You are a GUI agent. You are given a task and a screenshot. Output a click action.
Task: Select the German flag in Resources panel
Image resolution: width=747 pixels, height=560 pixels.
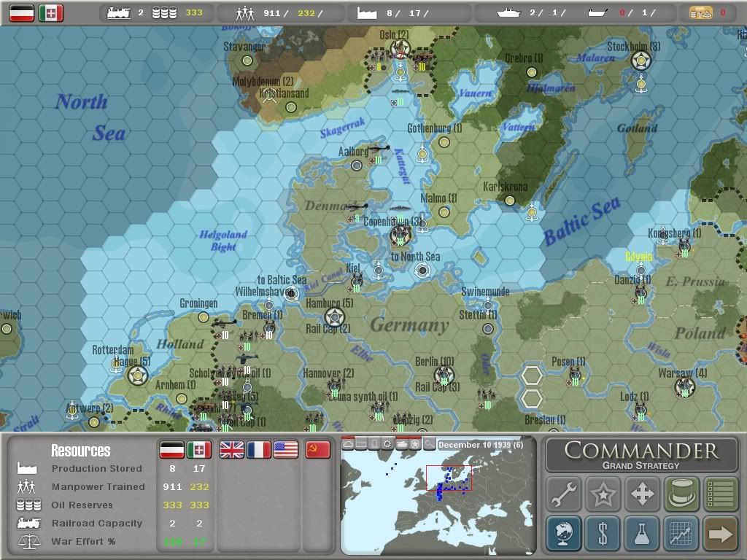tap(172, 449)
